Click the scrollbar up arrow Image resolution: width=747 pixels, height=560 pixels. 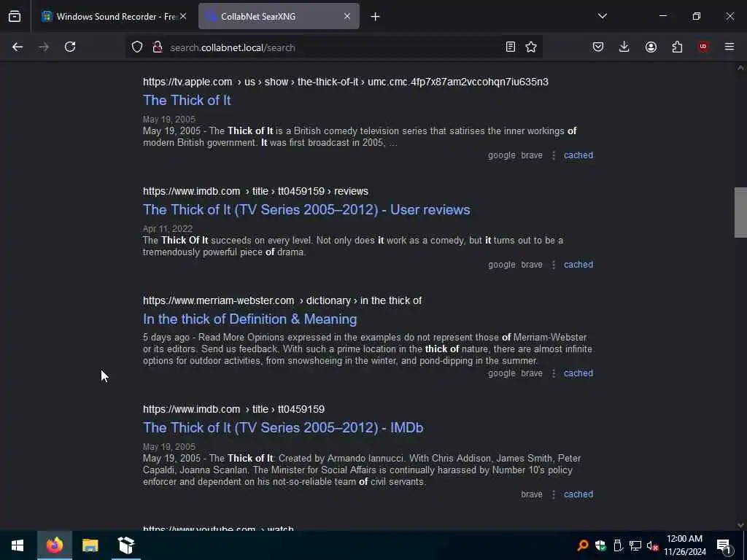740,68
